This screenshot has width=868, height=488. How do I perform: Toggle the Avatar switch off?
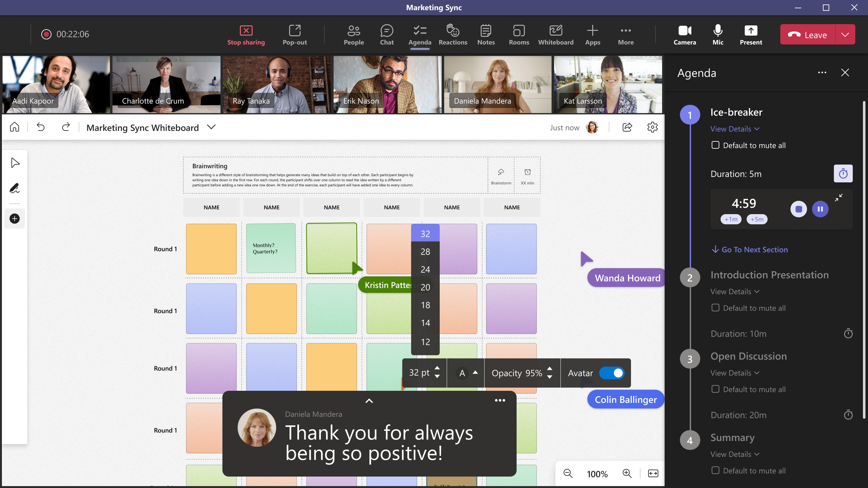point(612,373)
